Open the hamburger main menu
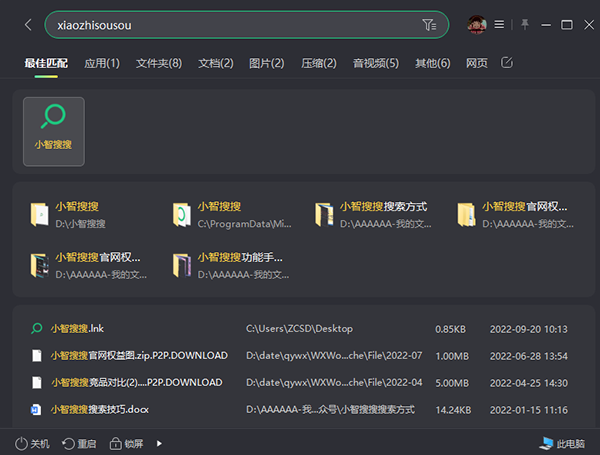The height and width of the screenshot is (455, 600). tap(499, 24)
